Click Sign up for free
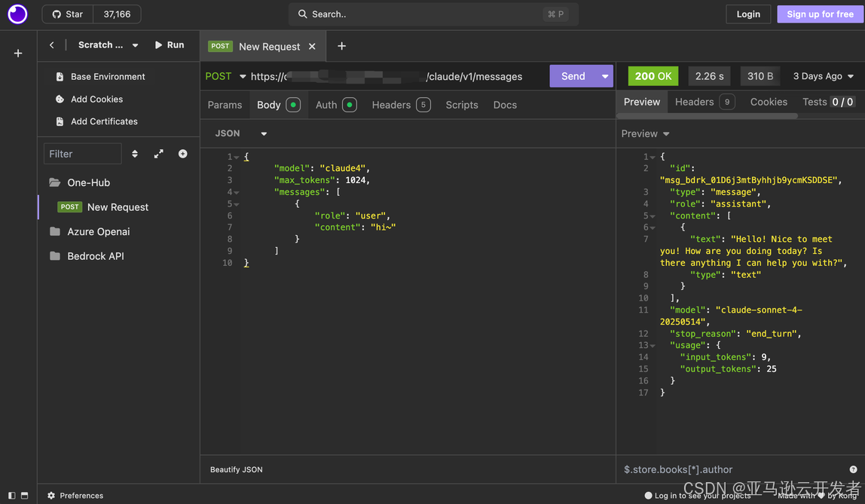 [820, 14]
